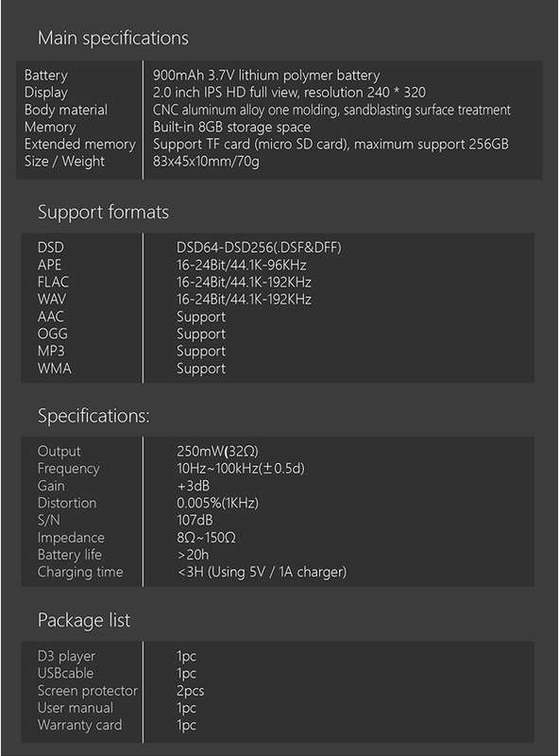Viewport: 559px width, 756px height.
Task: Click the Support formats heading
Action: coord(103,212)
